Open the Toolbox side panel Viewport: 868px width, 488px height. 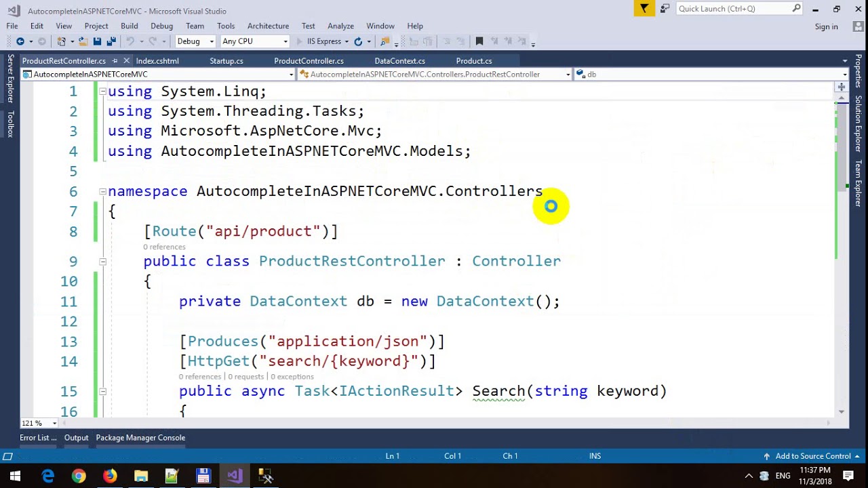point(10,124)
